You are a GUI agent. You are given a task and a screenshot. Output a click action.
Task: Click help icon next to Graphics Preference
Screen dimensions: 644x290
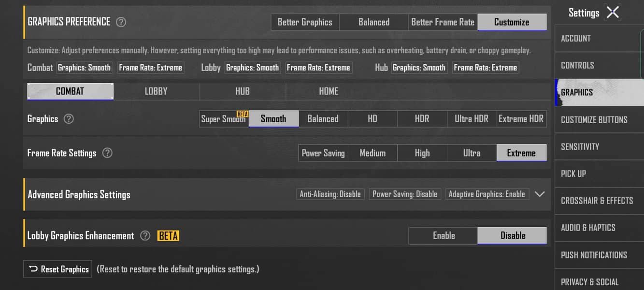[121, 22]
